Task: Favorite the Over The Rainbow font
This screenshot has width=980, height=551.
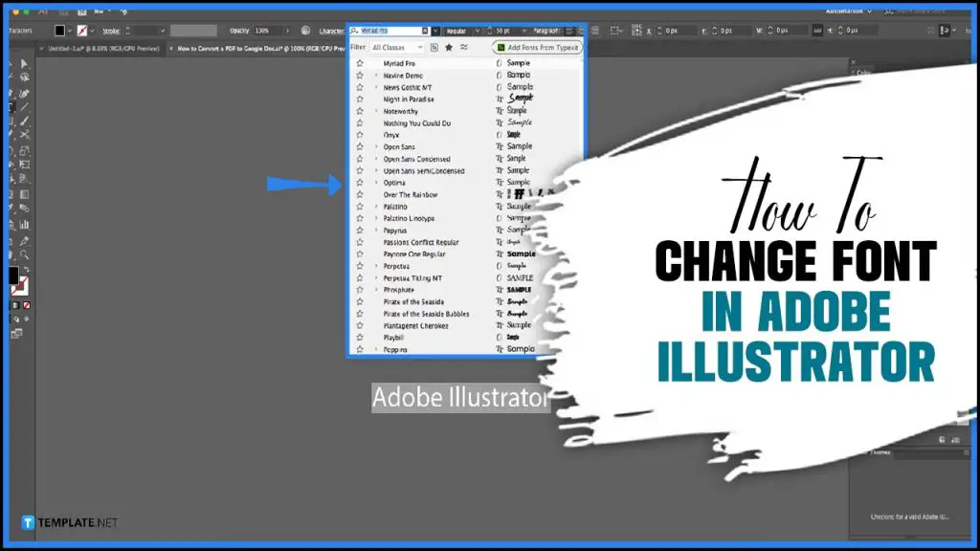Action: pyautogui.click(x=360, y=194)
